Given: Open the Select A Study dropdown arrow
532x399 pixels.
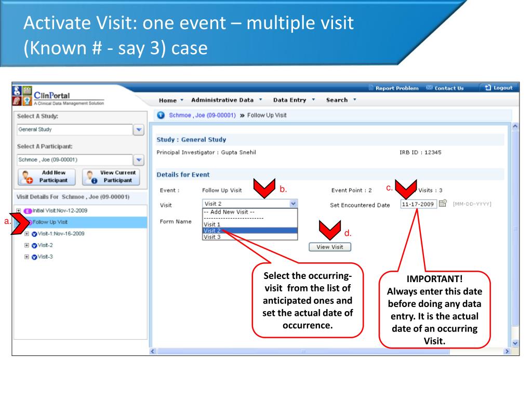Looking at the screenshot, I should (139, 129).
